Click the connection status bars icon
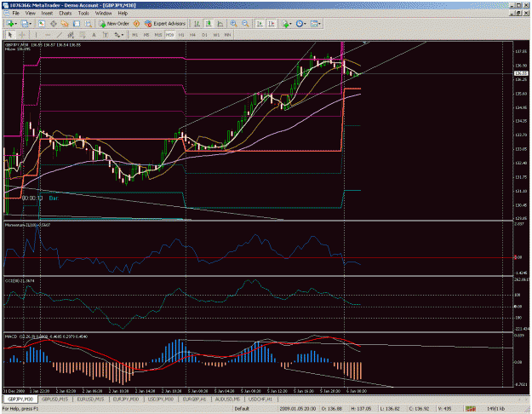This screenshot has width=532, height=414. point(470,409)
